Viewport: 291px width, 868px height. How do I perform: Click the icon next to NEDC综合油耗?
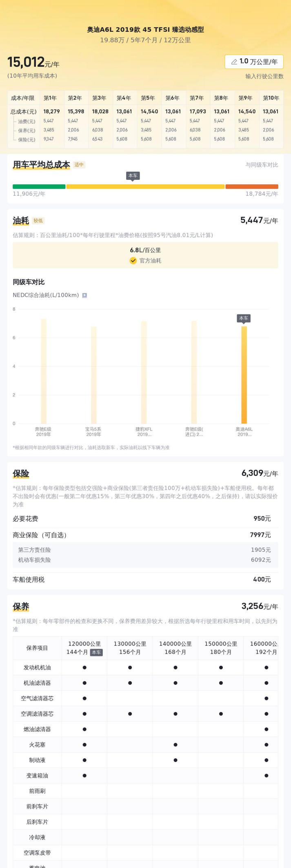click(84, 295)
